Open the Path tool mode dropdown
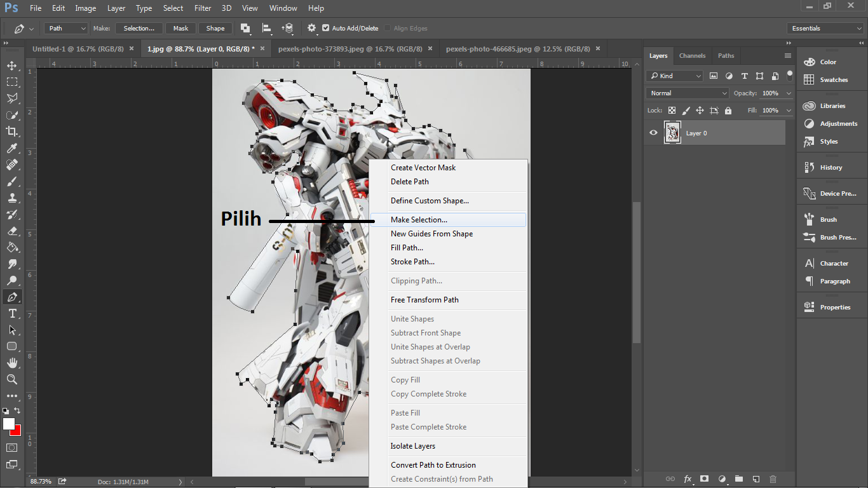 click(x=65, y=28)
